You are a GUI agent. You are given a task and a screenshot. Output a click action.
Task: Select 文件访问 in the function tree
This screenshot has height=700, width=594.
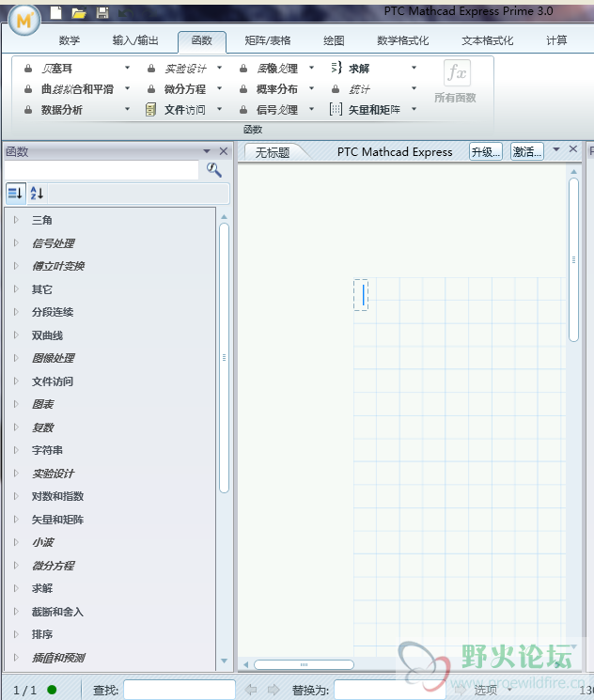tap(53, 381)
